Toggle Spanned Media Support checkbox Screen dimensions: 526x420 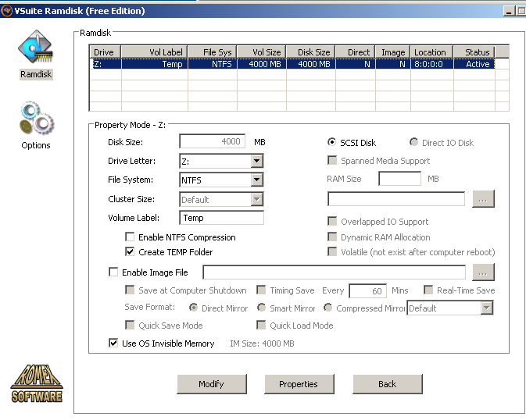(x=332, y=160)
